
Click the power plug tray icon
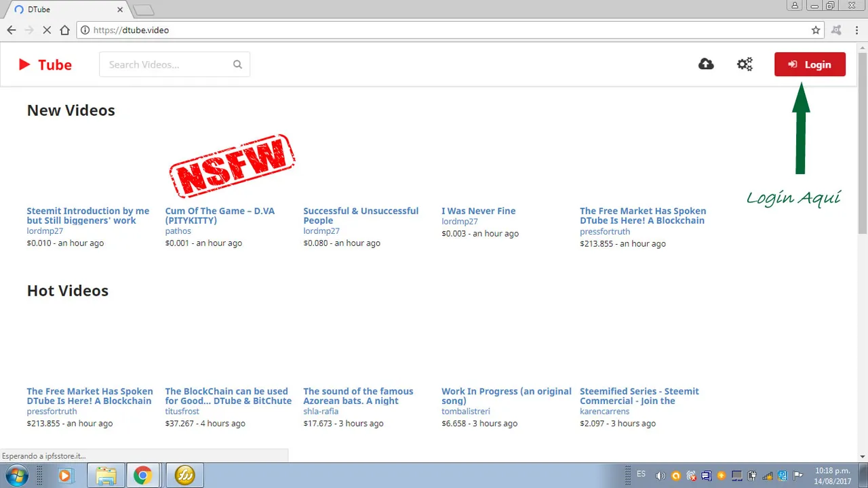click(x=753, y=476)
